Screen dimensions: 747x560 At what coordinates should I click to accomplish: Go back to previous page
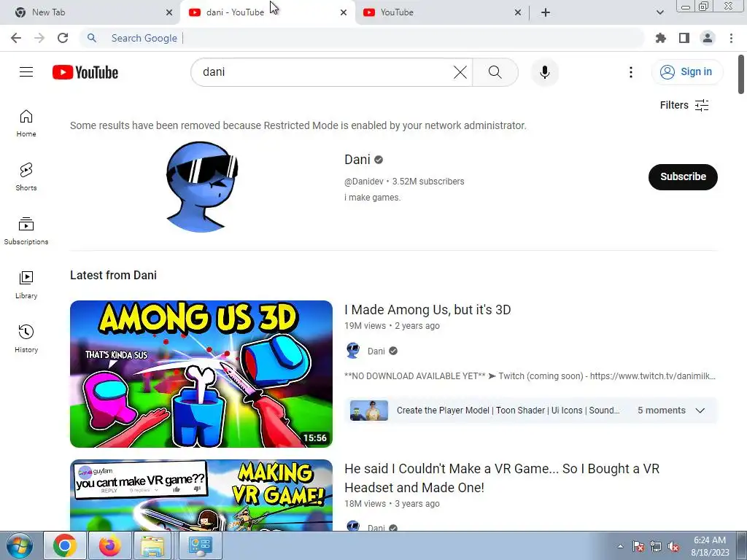pos(16,38)
